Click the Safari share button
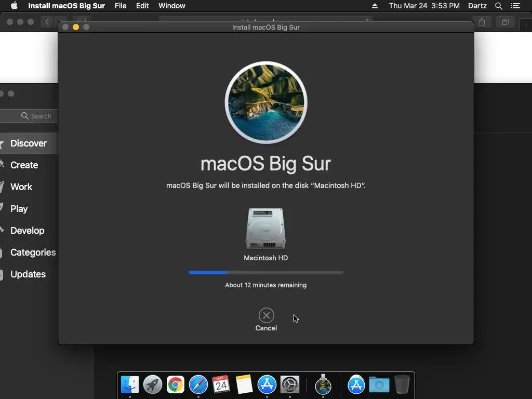 tap(482, 22)
